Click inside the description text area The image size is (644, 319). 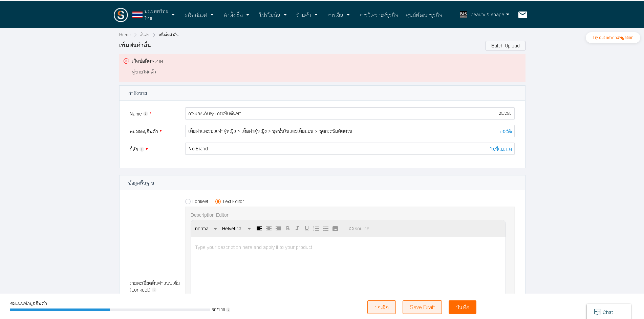pos(348,265)
